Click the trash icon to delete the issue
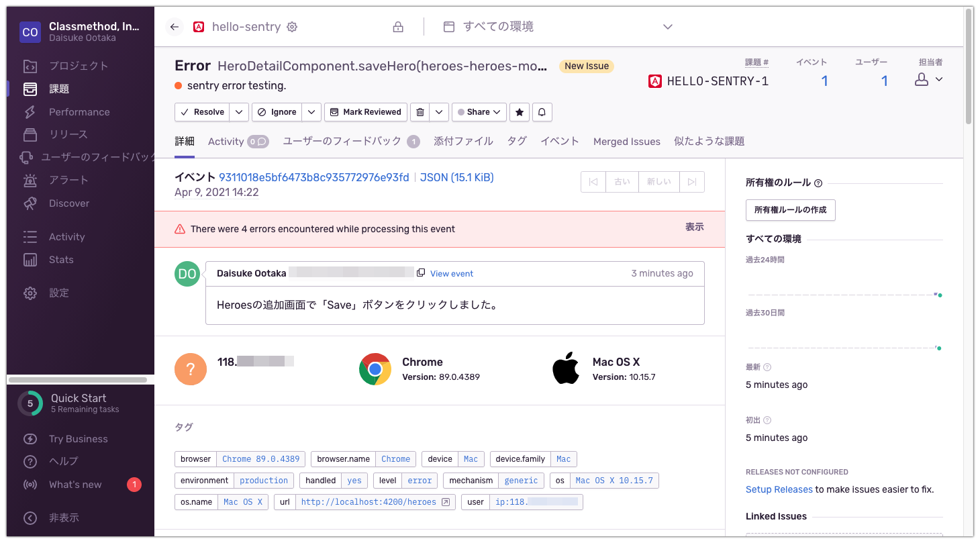 pyautogui.click(x=419, y=111)
